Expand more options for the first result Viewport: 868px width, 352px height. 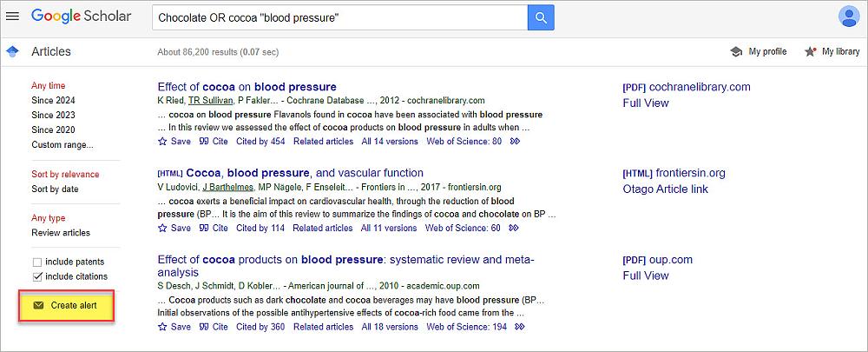(x=515, y=142)
